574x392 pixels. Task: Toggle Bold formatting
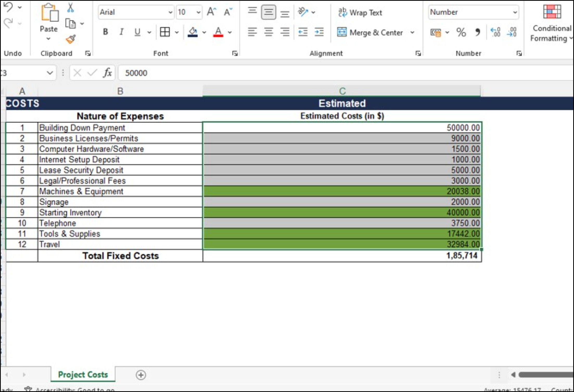click(x=105, y=32)
